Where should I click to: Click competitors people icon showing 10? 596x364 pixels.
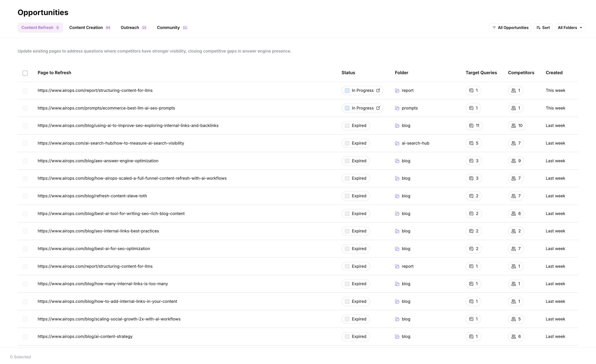click(x=514, y=126)
